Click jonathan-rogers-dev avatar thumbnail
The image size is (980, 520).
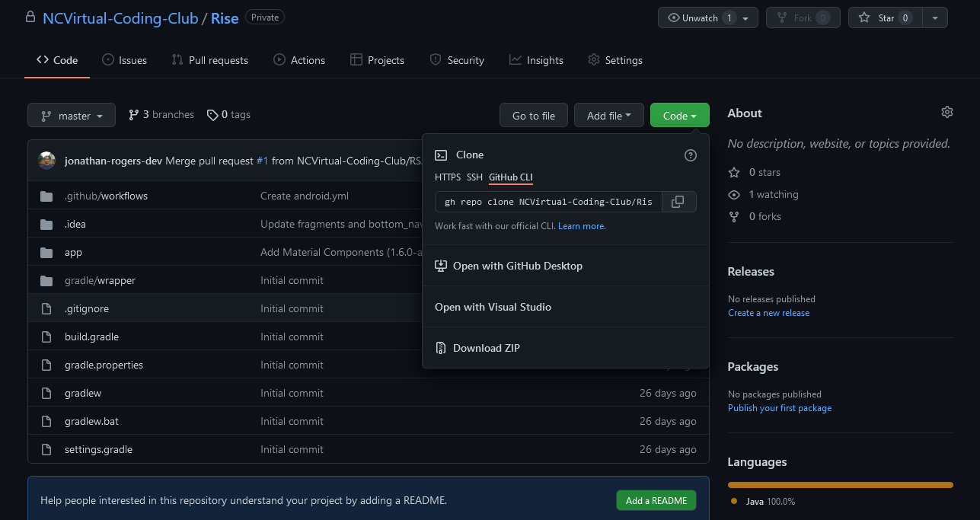click(47, 161)
